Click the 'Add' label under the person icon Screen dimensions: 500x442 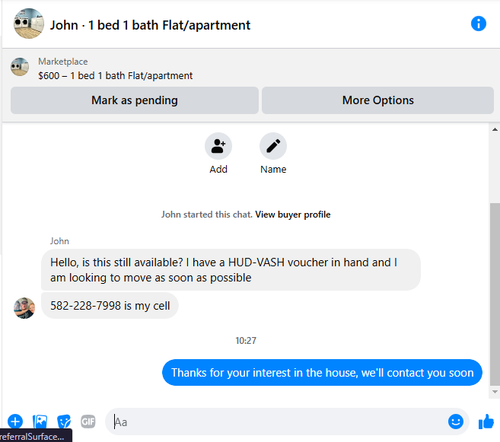click(x=218, y=169)
